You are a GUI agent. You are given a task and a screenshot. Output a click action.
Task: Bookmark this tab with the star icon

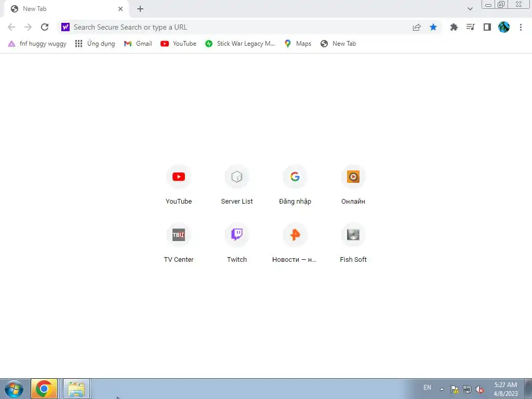click(x=433, y=27)
